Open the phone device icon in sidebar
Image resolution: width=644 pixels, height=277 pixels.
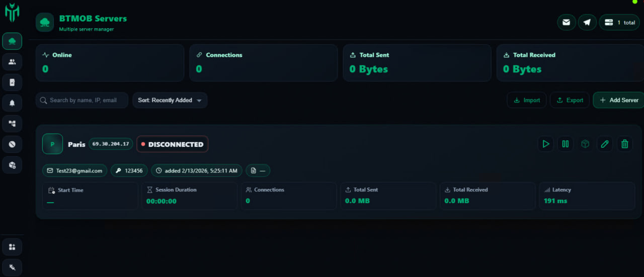pyautogui.click(x=12, y=82)
